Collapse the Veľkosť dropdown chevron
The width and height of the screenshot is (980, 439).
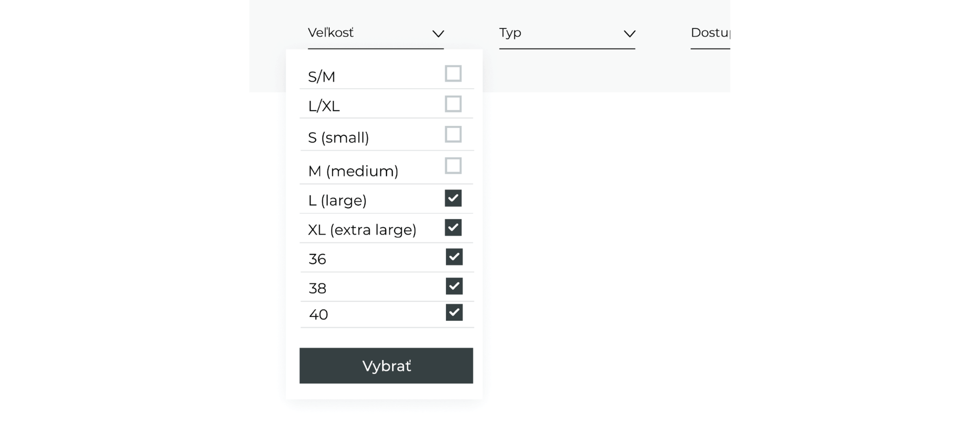click(438, 34)
